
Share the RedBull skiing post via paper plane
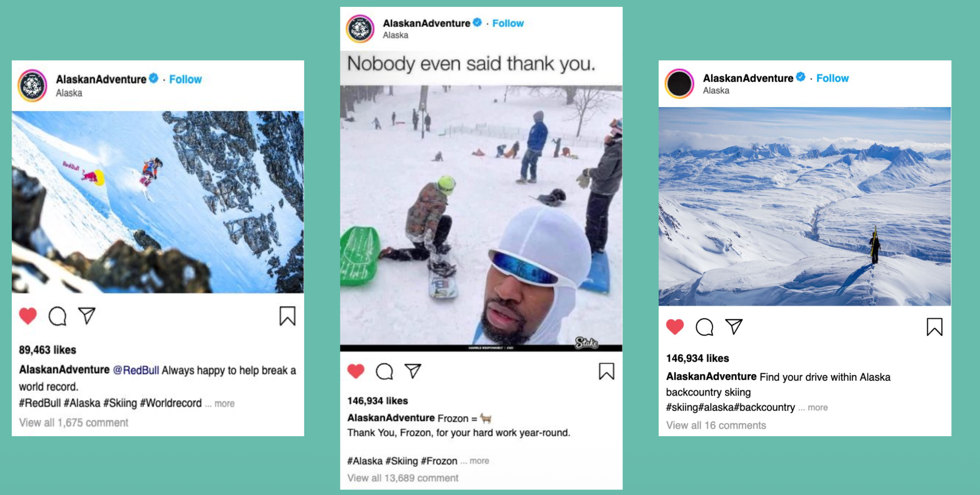click(87, 316)
